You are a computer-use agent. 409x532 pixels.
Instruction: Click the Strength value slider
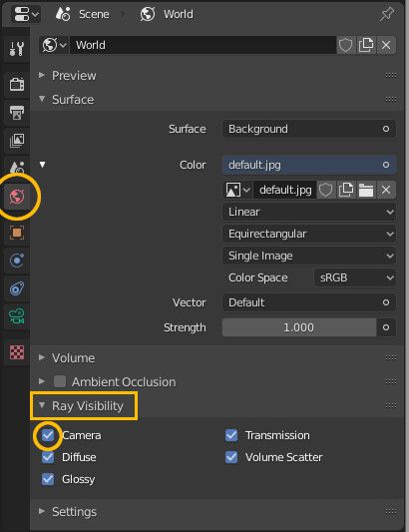click(x=299, y=327)
